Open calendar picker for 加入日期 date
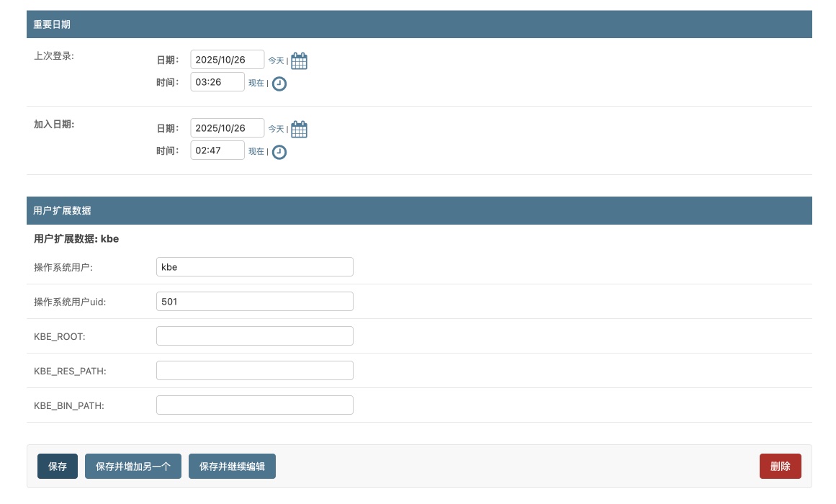 pos(299,130)
